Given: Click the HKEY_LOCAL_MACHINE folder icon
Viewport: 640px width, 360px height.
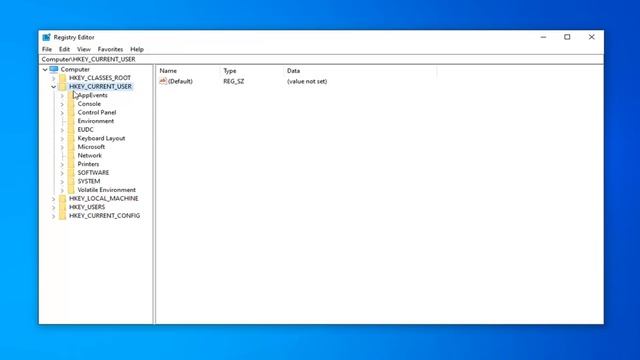Looking at the screenshot, I should point(62,198).
